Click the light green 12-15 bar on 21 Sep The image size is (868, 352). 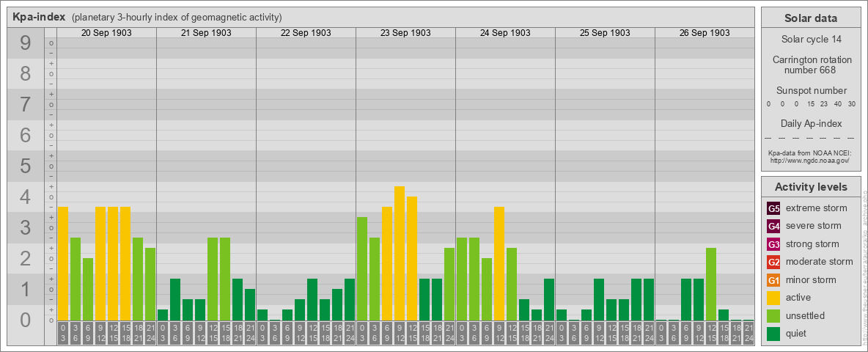click(213, 279)
